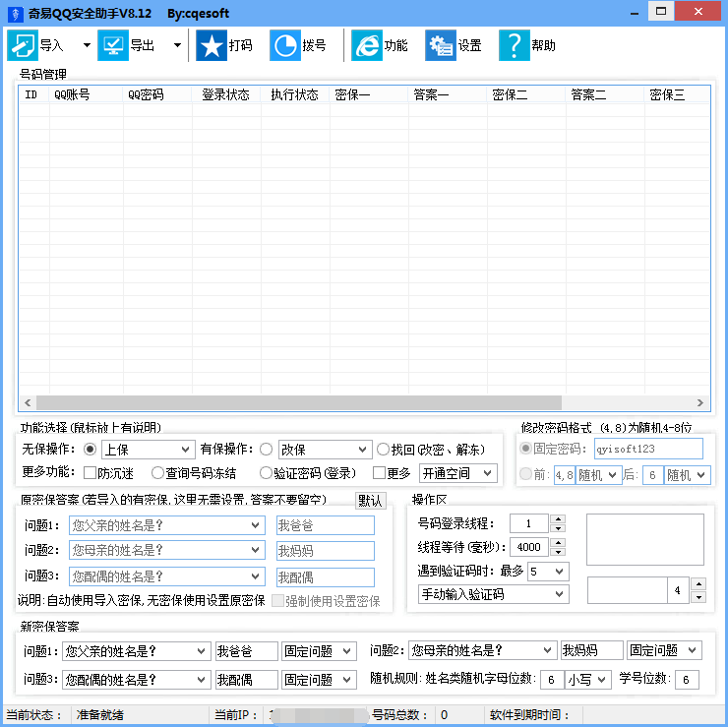Select the 查询号码冻结 radio button
728x727 pixels.
click(x=157, y=473)
